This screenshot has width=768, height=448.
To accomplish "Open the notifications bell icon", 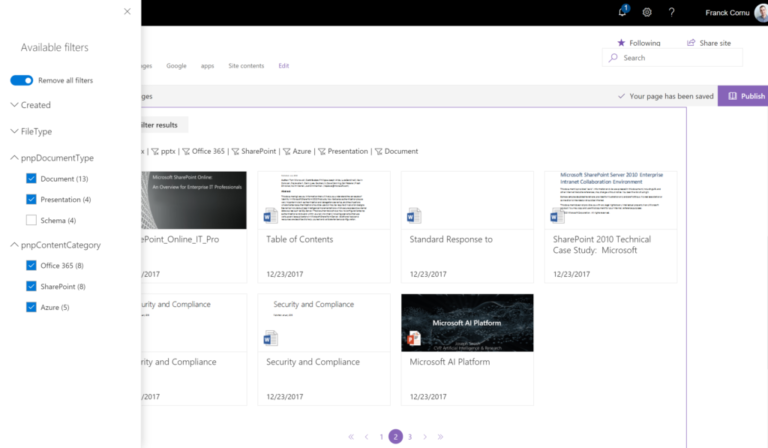I will coord(623,12).
